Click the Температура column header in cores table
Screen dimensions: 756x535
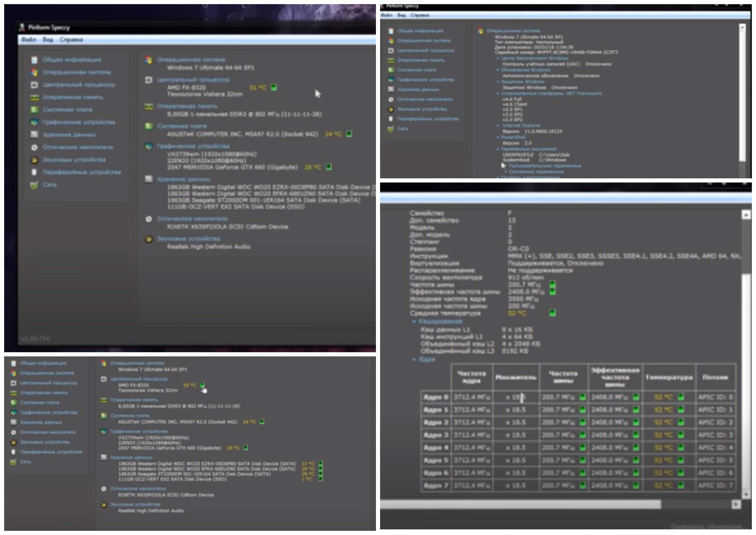click(x=669, y=377)
